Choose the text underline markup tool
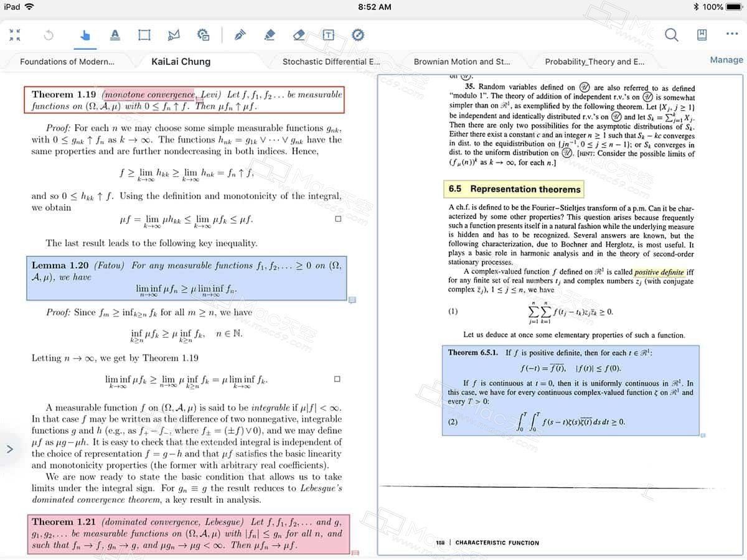The width and height of the screenshot is (747, 560). coord(115,35)
